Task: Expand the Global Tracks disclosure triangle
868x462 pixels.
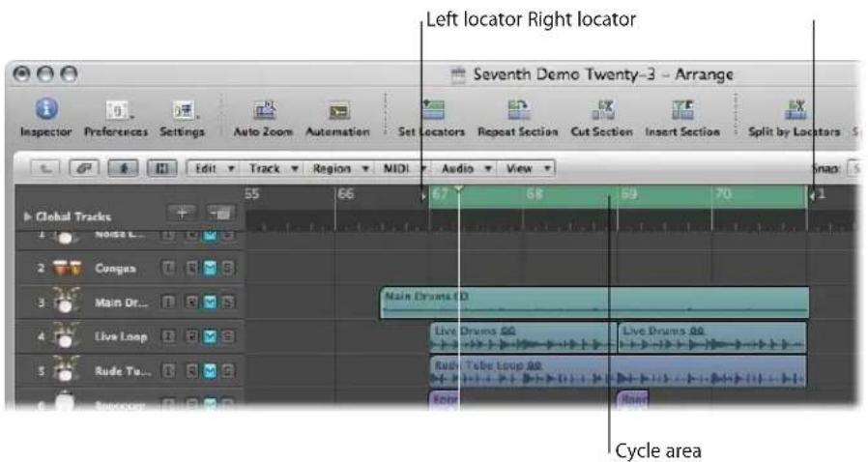Action: pyautogui.click(x=27, y=217)
